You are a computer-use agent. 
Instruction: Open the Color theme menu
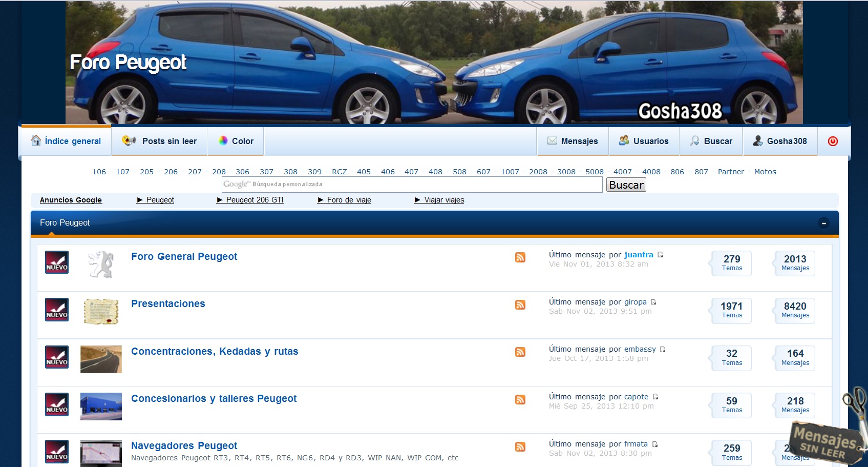coord(236,141)
